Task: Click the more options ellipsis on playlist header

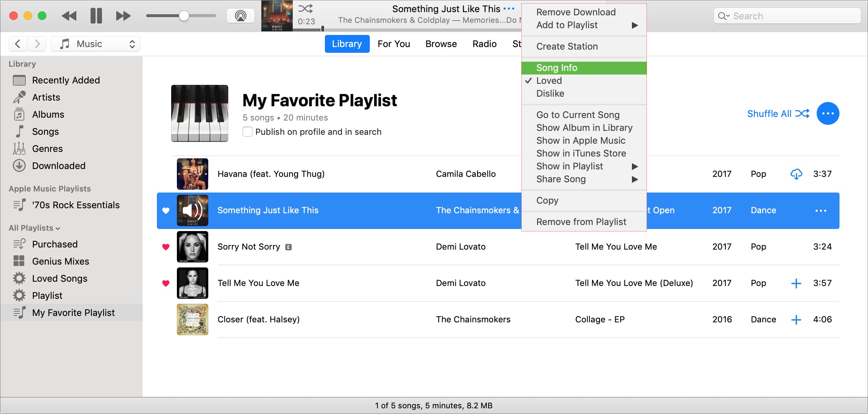Action: point(829,113)
